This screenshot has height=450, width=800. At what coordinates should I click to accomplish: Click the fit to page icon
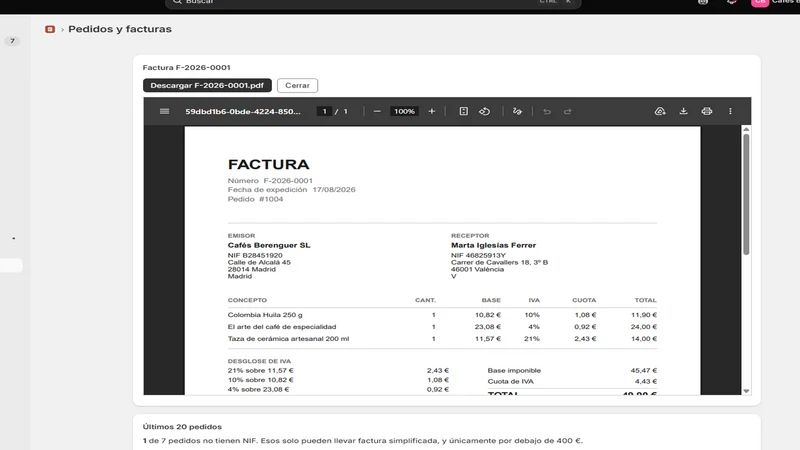(x=463, y=111)
